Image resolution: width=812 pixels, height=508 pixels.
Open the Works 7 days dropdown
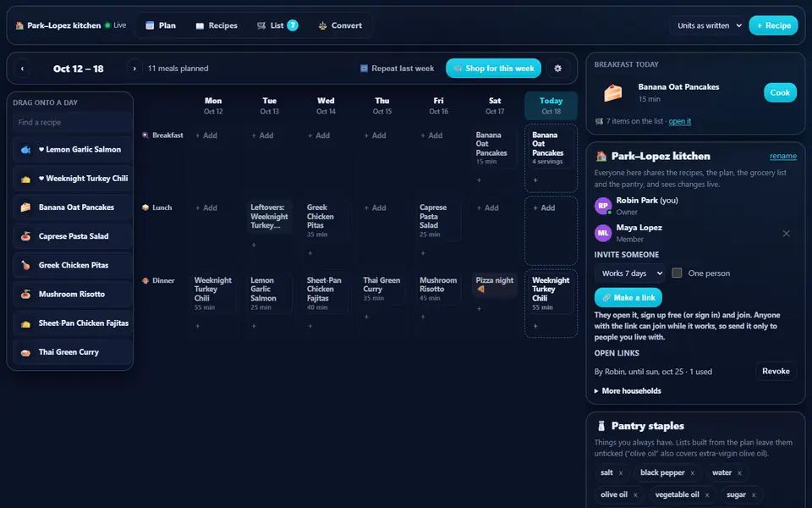tap(631, 273)
